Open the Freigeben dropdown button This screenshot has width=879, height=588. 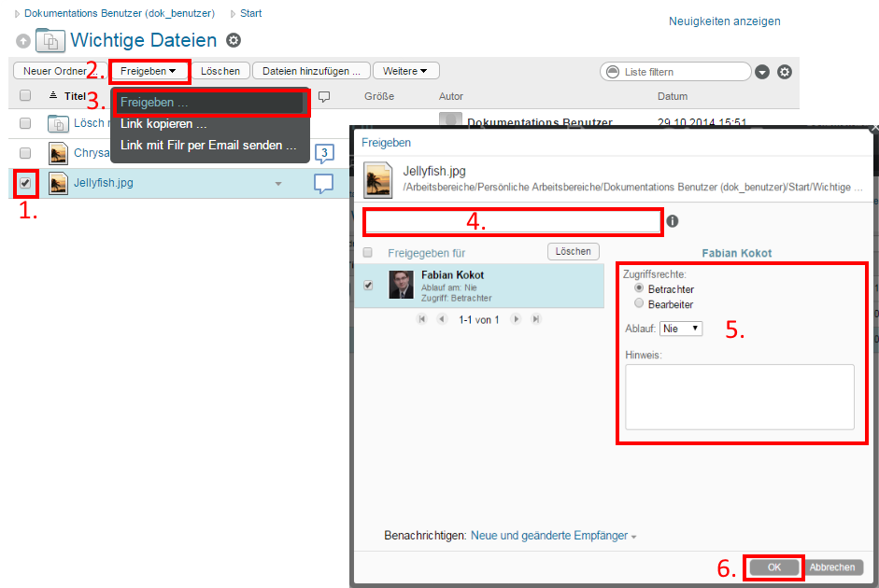pyautogui.click(x=149, y=71)
